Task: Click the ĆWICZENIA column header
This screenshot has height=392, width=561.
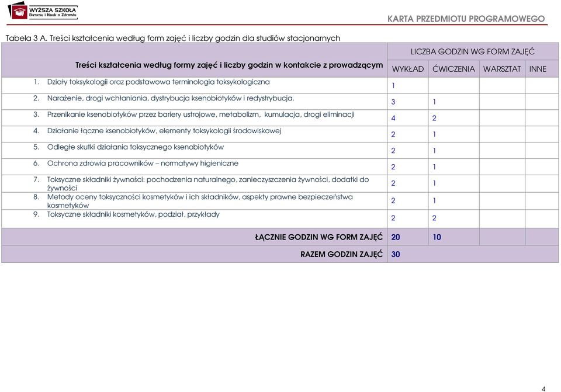Action: (453, 69)
